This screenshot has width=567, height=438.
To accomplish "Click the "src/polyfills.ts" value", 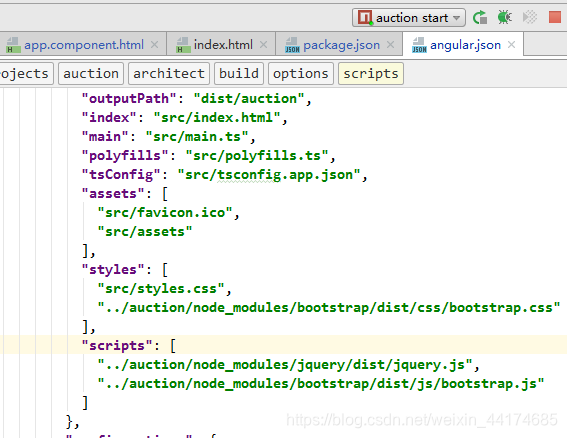I will (x=257, y=156).
